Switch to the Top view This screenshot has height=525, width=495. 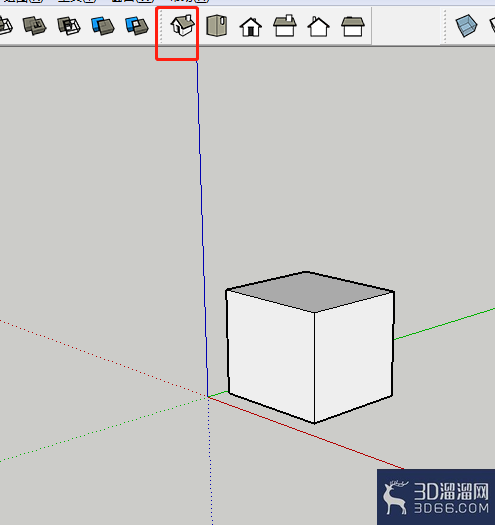pyautogui.click(x=217, y=25)
